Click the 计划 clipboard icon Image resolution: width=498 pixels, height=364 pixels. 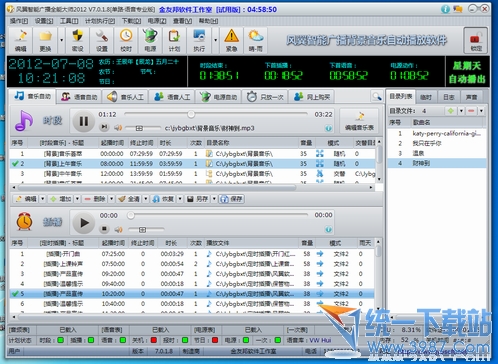tap(174, 40)
